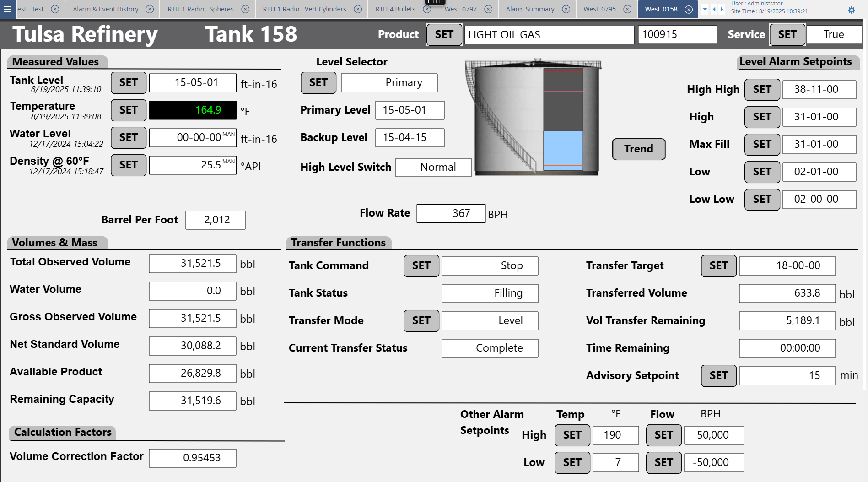Close the West_0158 tab
The height and width of the screenshot is (482, 868).
689,9
